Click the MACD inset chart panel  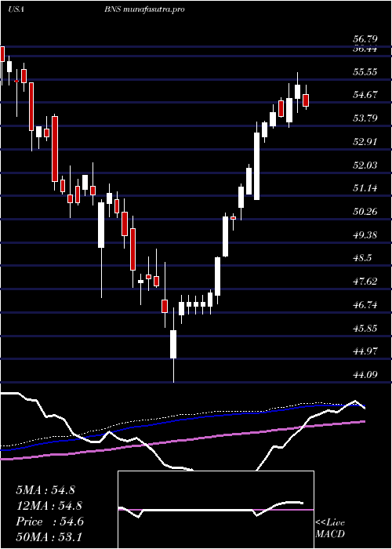pos(216,510)
